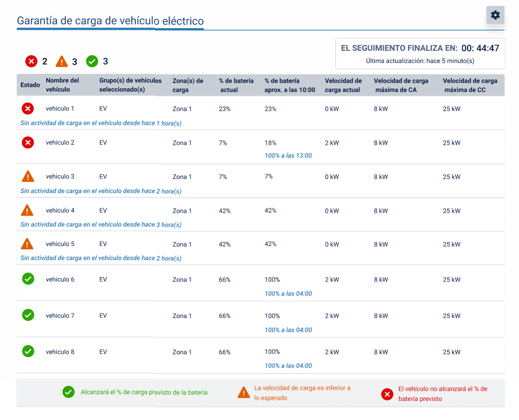Select the error count filter showing 2
The height and width of the screenshot is (420, 519).
click(x=31, y=61)
